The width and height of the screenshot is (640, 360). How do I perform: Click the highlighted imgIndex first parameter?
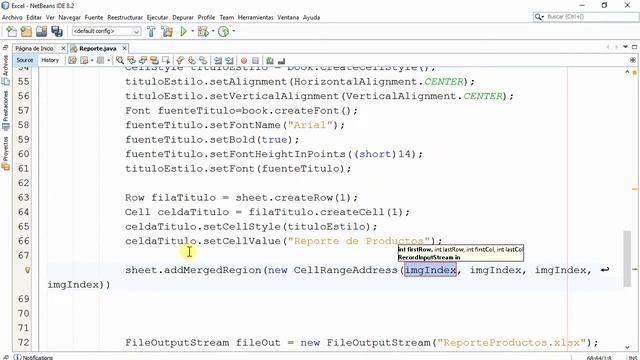[x=430, y=270]
